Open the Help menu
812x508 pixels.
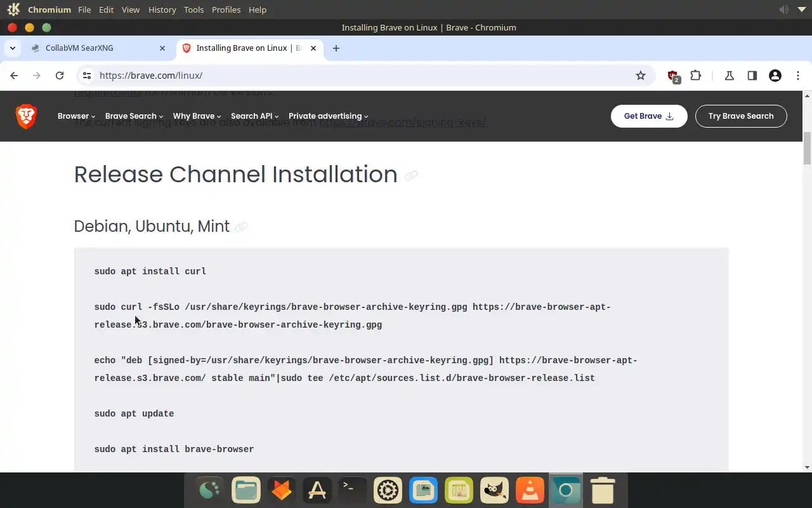pos(258,10)
